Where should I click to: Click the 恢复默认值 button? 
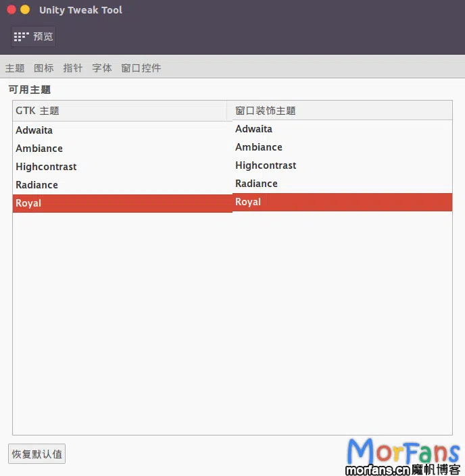click(x=36, y=454)
